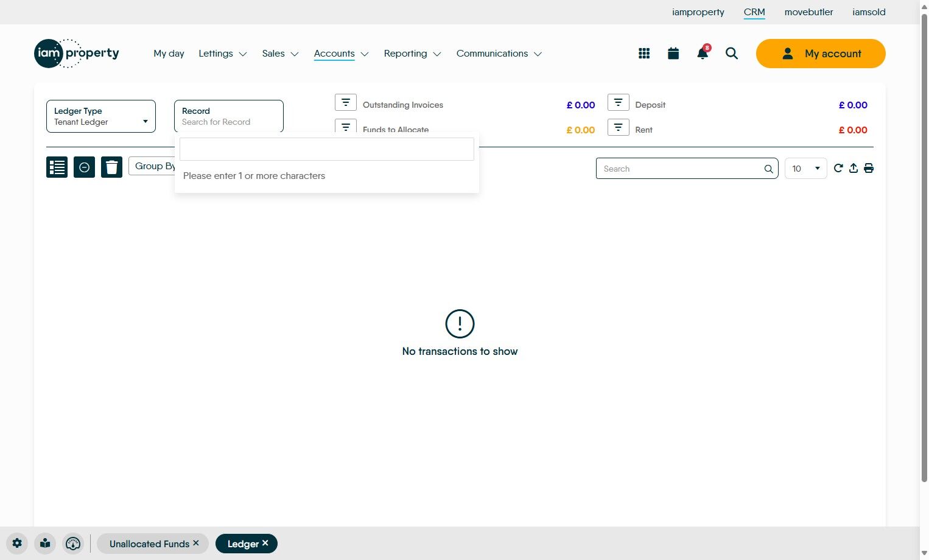929x560 pixels.
Task: Click the minus circle collapse icon
Action: pyautogui.click(x=84, y=167)
